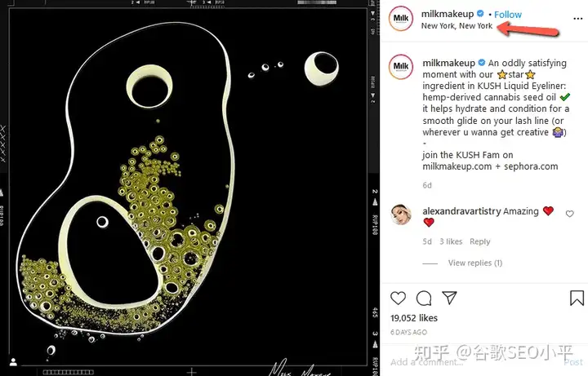
Task: Click the Add a comment field
Action: [x=474, y=362]
